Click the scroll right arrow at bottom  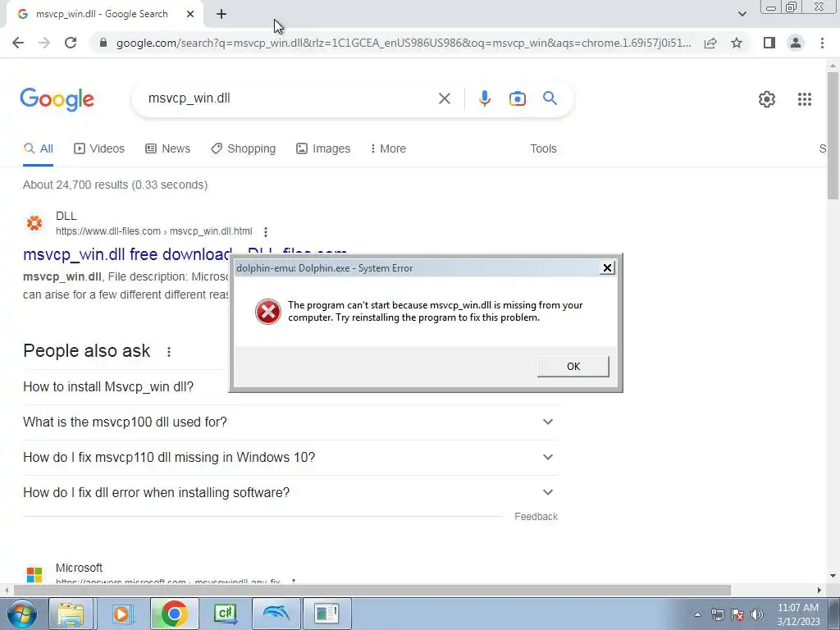819,590
